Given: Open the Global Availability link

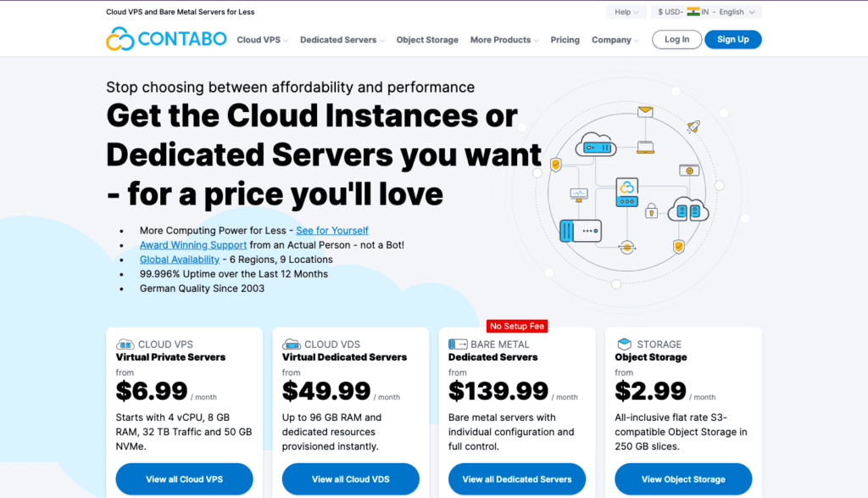Looking at the screenshot, I should coord(180,260).
